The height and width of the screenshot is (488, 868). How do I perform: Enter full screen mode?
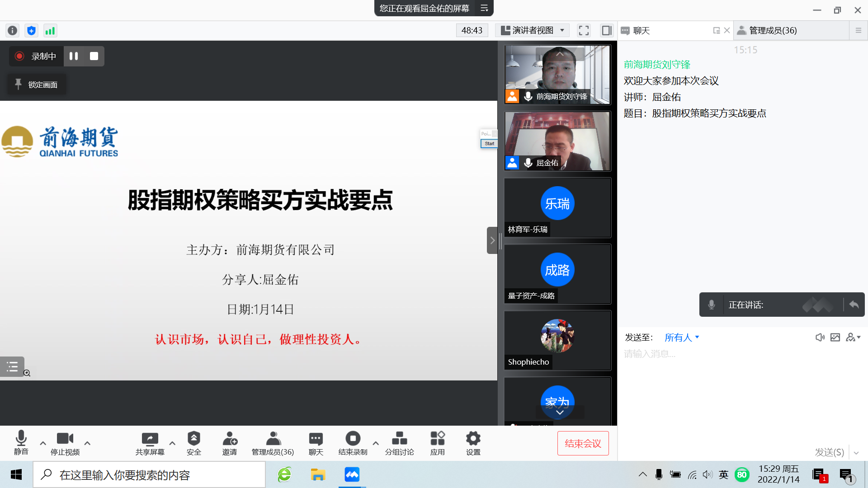pos(584,30)
